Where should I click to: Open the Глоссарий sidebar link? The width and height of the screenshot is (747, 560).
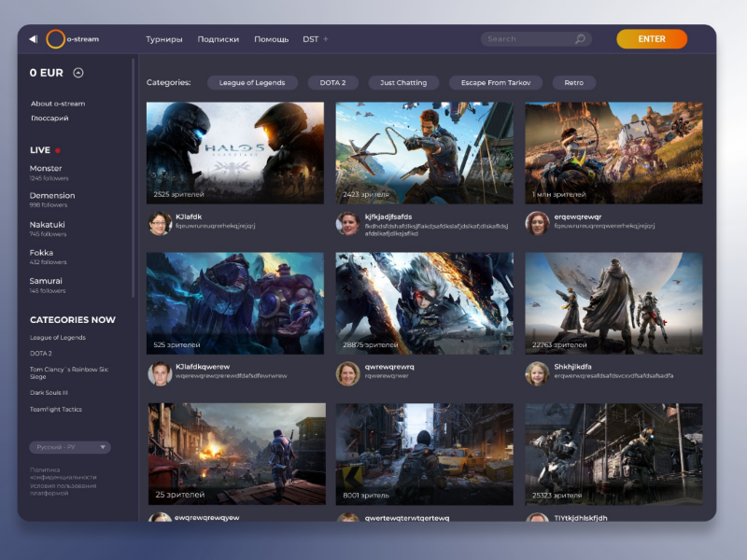(49, 118)
